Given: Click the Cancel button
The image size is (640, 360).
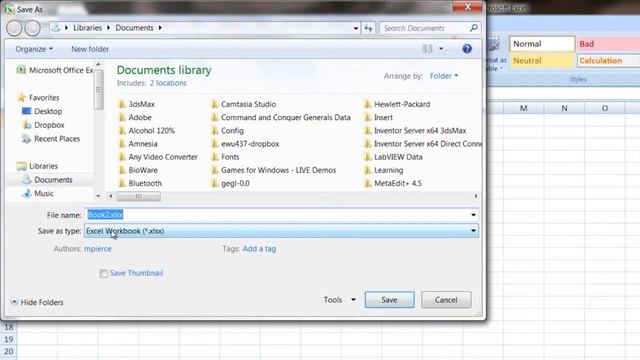Looking at the screenshot, I should 446,300.
